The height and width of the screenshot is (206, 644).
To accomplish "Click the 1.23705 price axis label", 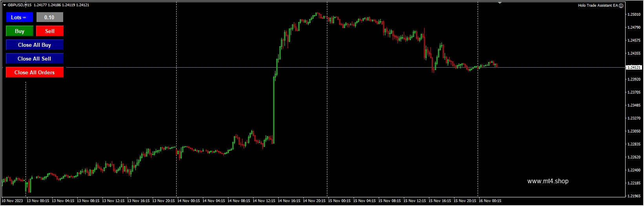I will 634,92.
